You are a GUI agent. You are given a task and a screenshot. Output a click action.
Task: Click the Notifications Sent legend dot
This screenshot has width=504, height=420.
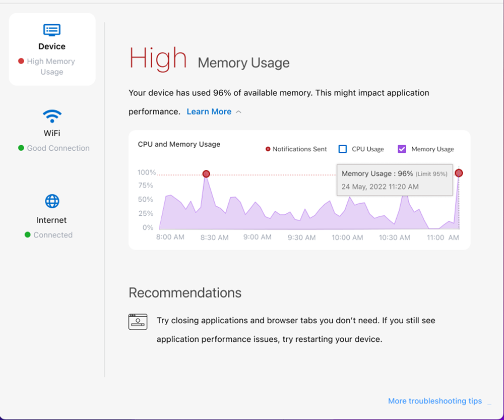[x=268, y=149]
